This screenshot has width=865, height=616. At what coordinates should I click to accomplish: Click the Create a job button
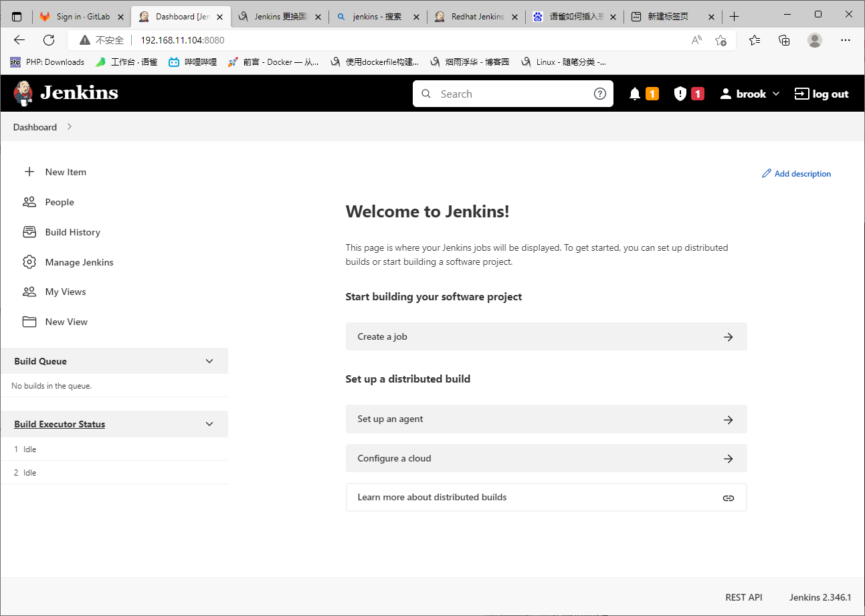(x=546, y=336)
